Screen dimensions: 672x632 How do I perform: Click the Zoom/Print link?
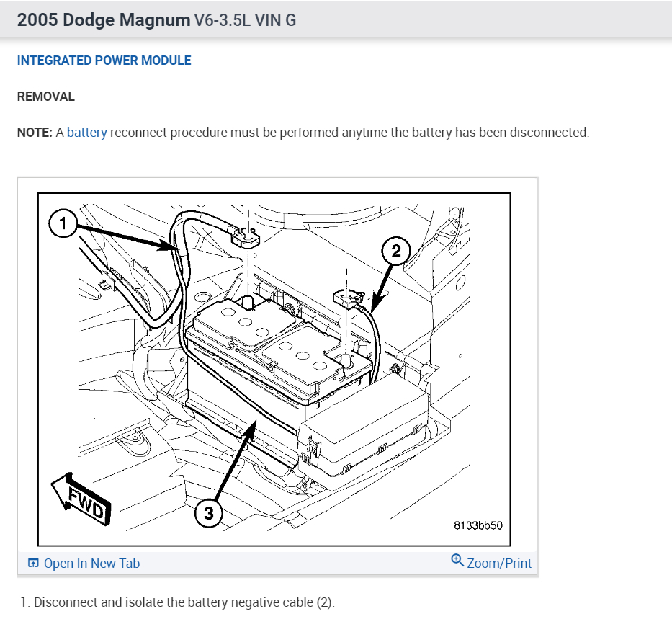(499, 563)
